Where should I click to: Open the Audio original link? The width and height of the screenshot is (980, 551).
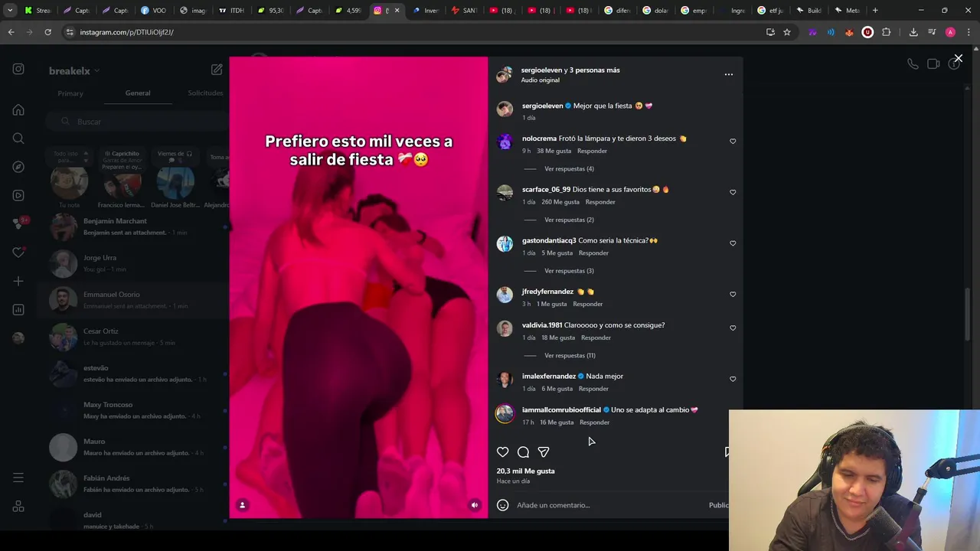click(540, 80)
